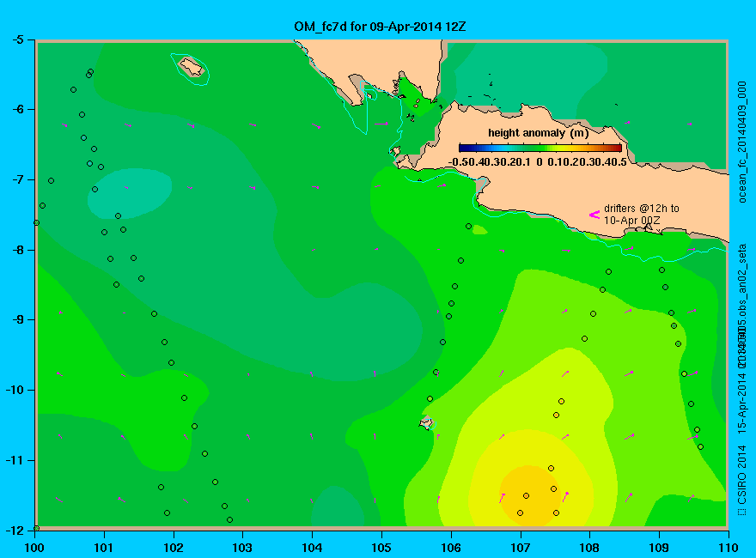The image size is (756, 558).
Task: Select the vertical "ocean_fc_20140409_000" label
Action: [x=742, y=143]
